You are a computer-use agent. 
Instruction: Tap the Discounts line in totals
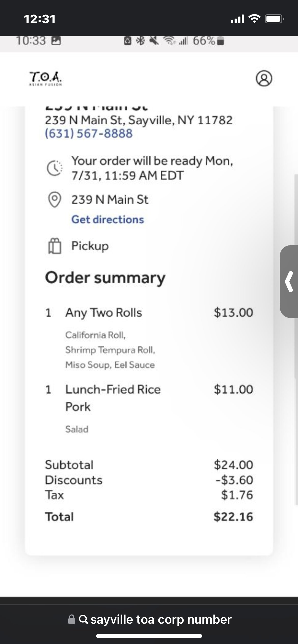(74, 480)
